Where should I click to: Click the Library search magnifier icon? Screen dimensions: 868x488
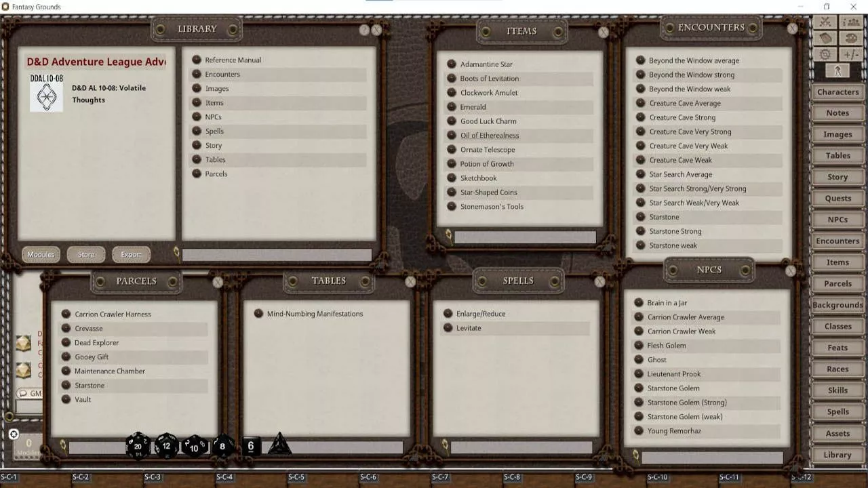pos(176,253)
